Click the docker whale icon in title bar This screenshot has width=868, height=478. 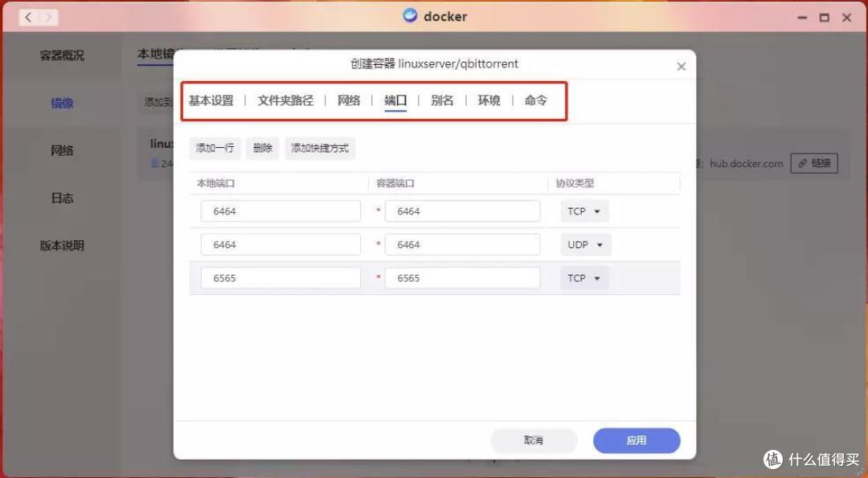(410, 15)
